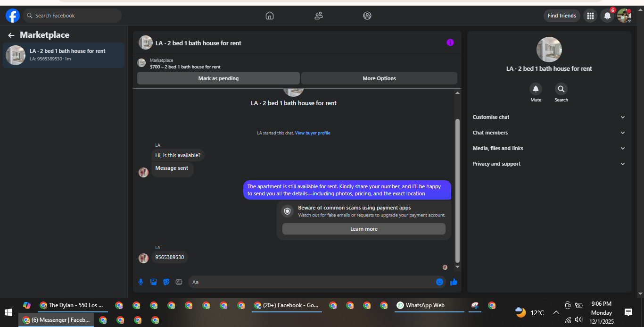Click the shield icon in scam warning
Viewport: 644px width, 327px height.
click(288, 211)
